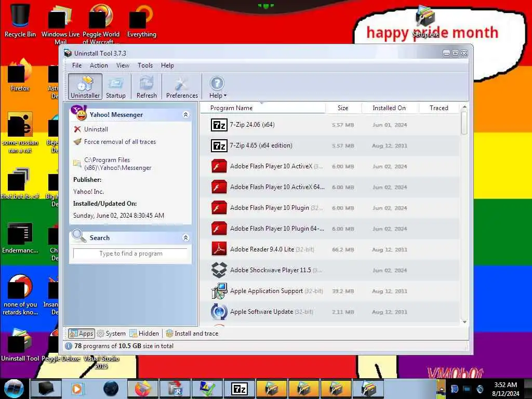The width and height of the screenshot is (532, 399).
Task: Click the program list vertical scrollbar
Action: pos(464,123)
